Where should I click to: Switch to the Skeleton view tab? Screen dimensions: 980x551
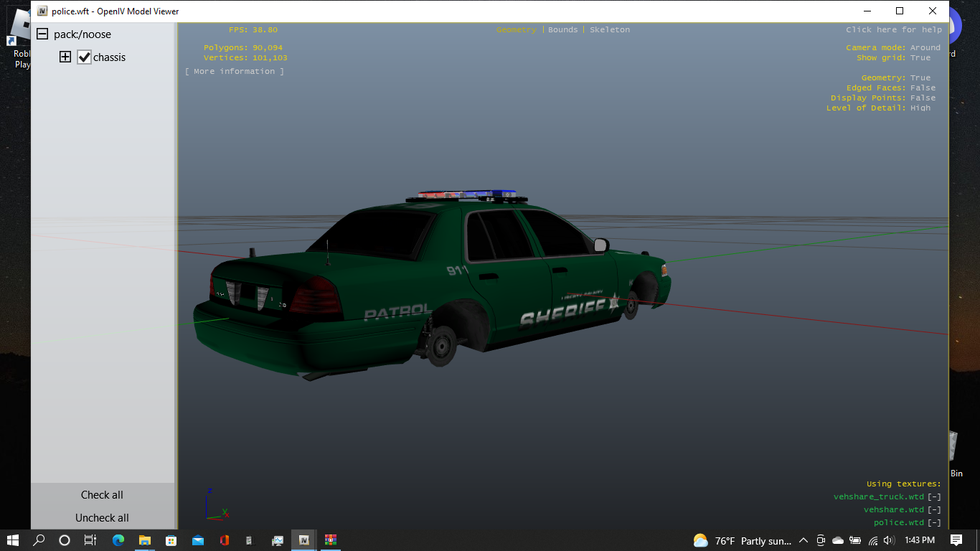pyautogui.click(x=610, y=29)
